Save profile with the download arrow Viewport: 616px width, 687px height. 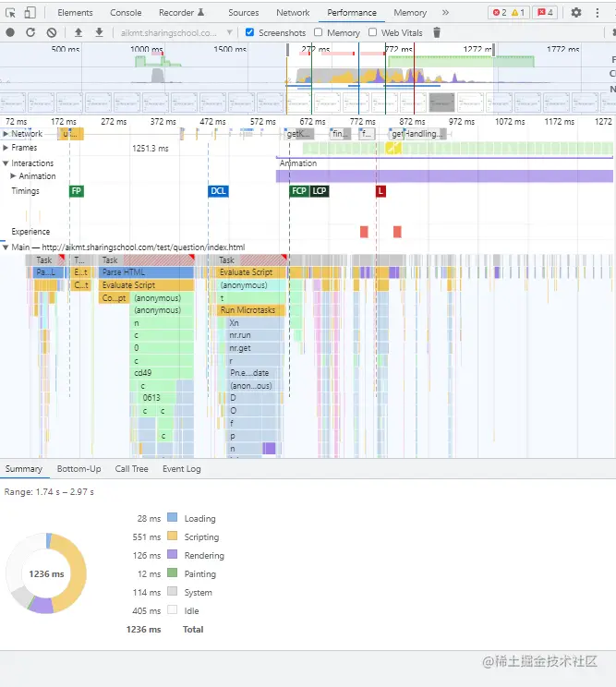[100, 32]
